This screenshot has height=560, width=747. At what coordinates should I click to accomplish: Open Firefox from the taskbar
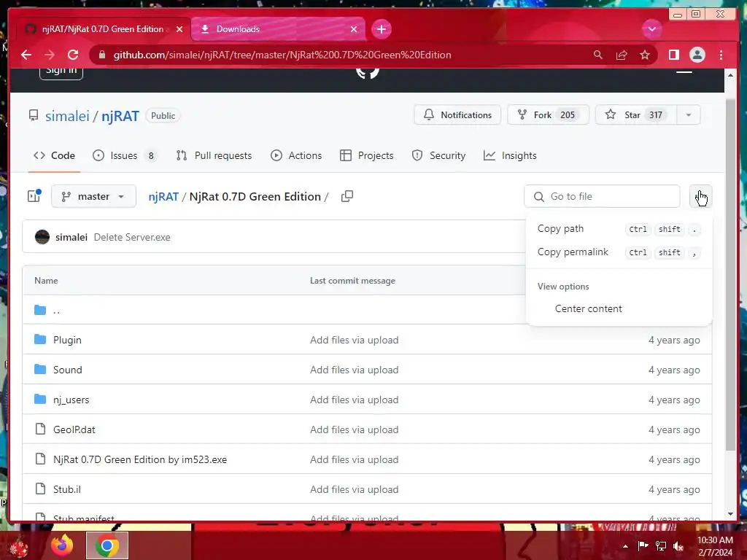click(x=63, y=545)
